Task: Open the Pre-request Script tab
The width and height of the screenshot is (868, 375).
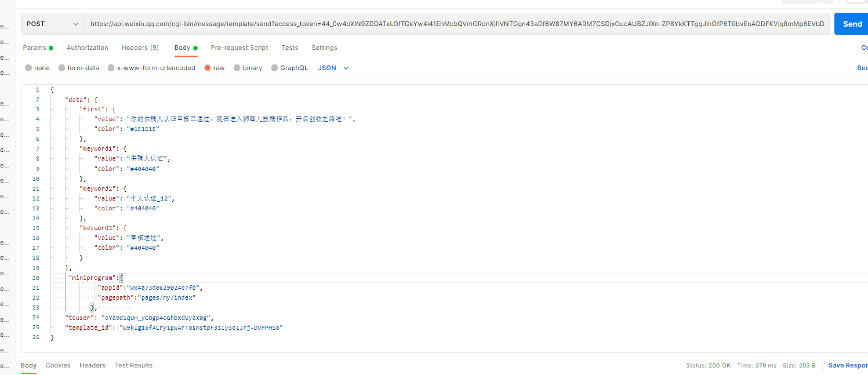Action: [239, 48]
